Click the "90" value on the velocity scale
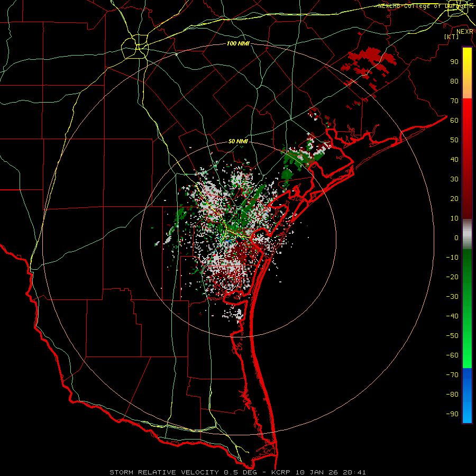The image size is (476, 476). (454, 62)
